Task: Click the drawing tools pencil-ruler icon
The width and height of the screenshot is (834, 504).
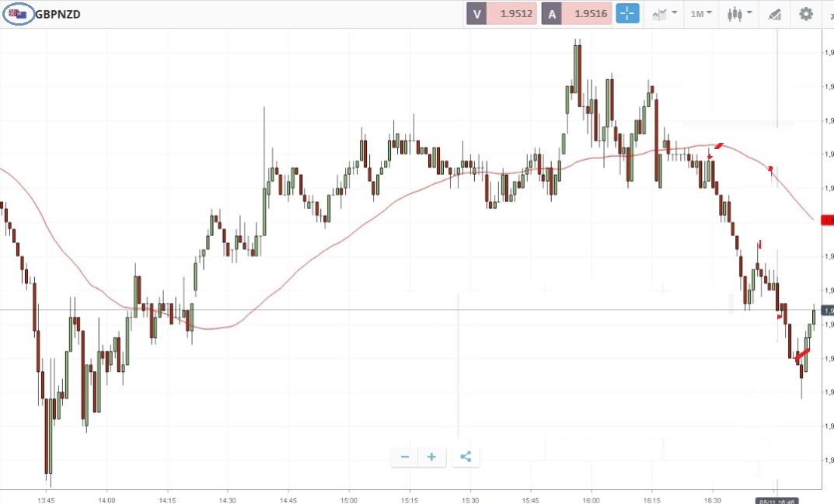Action: 774,14
